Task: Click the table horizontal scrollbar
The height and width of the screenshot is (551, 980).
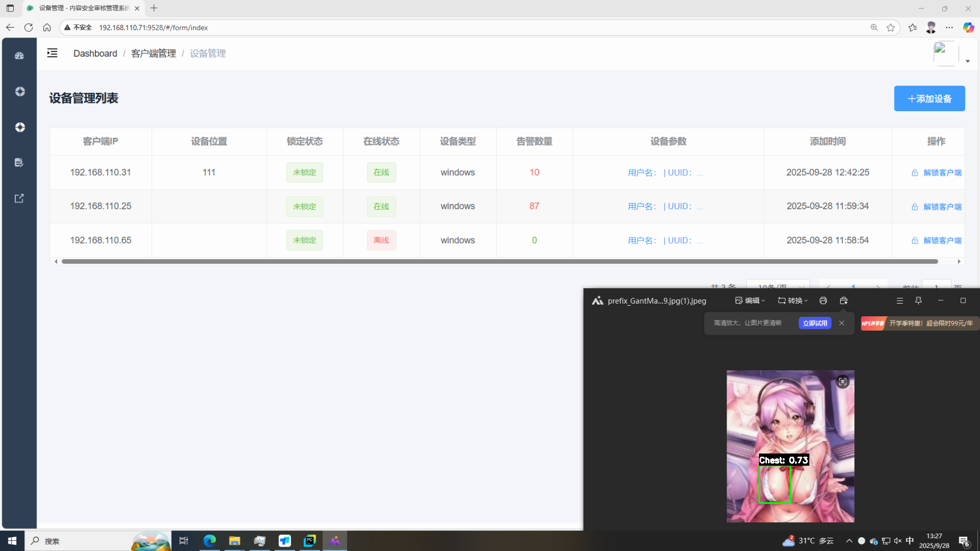Action: pos(499,261)
